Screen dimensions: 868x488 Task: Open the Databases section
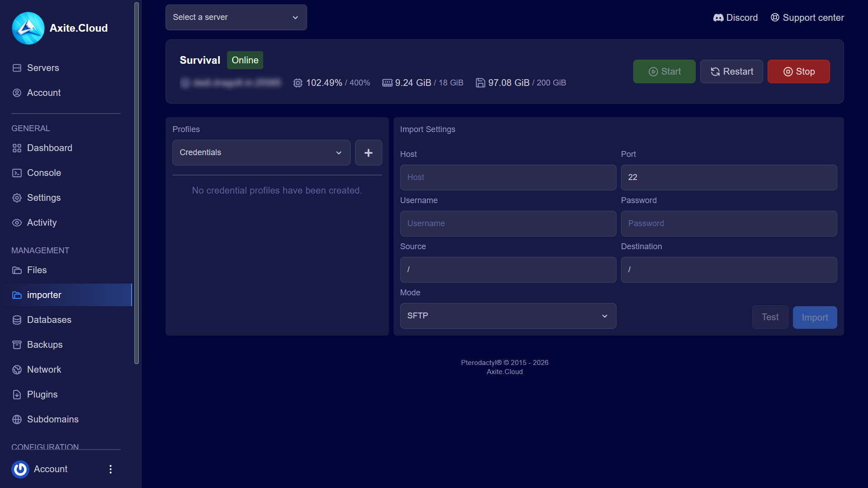[49, 319]
